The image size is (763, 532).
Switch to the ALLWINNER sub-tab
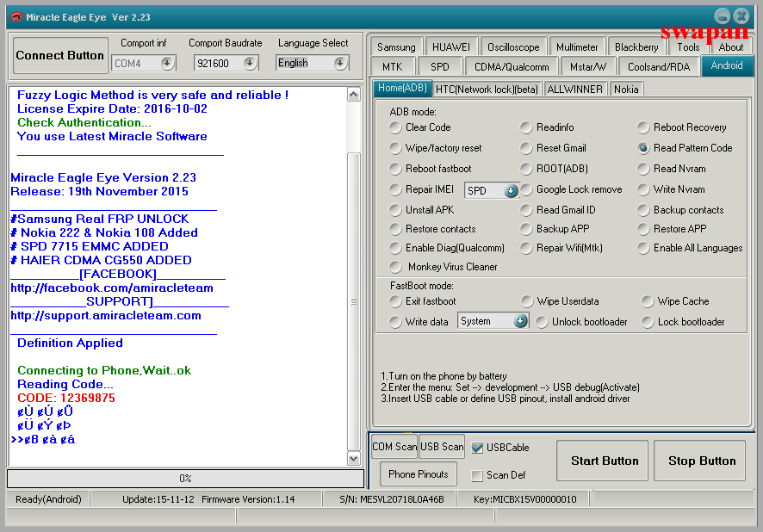pyautogui.click(x=574, y=89)
